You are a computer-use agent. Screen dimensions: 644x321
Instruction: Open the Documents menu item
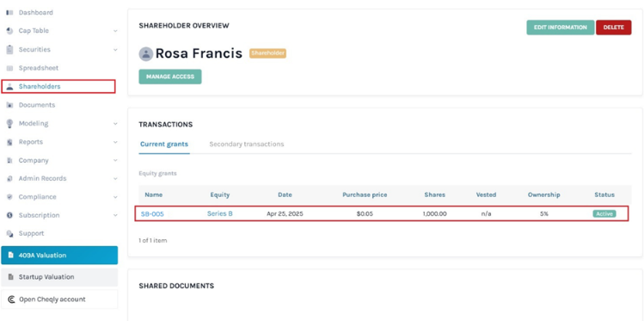[x=37, y=105]
